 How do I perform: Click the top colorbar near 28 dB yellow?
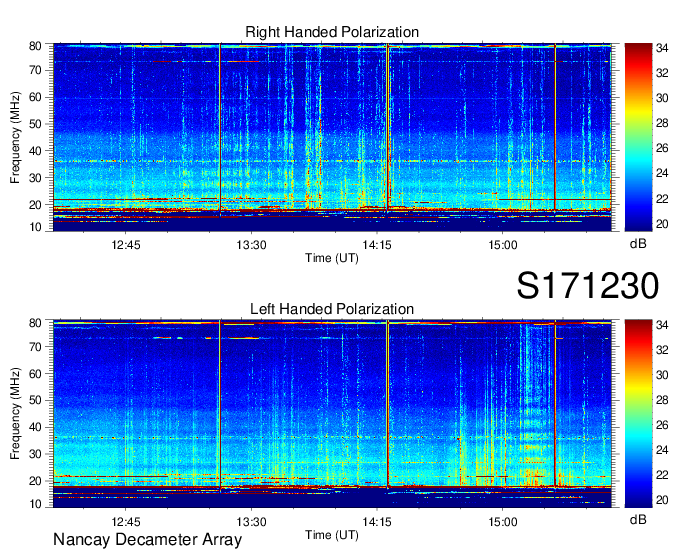(x=638, y=123)
